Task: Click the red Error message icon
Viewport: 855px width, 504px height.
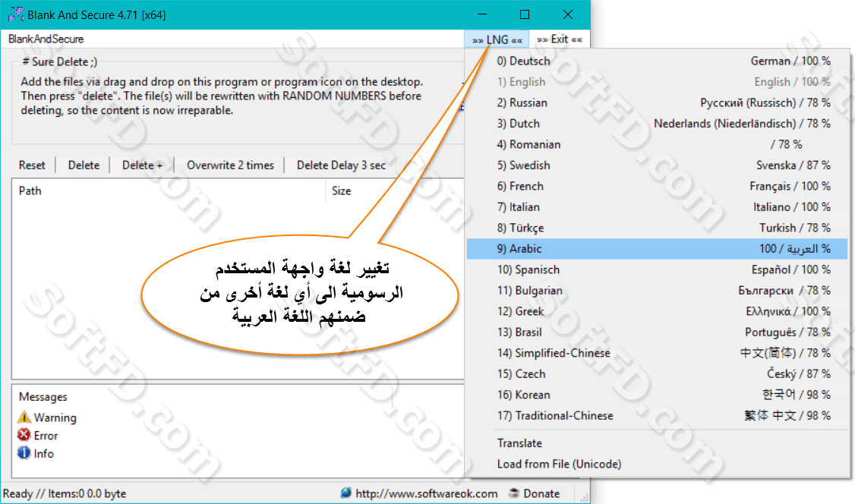Action: pos(24,435)
